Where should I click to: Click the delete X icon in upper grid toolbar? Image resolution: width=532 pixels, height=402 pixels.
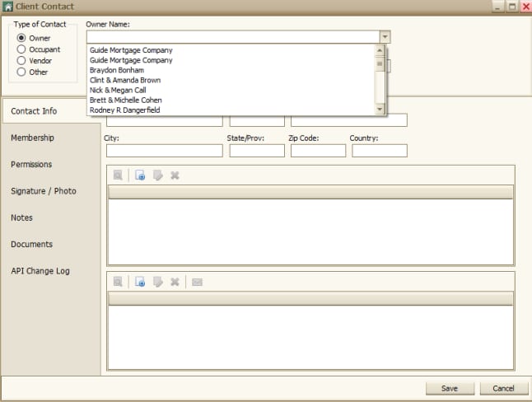click(x=175, y=175)
